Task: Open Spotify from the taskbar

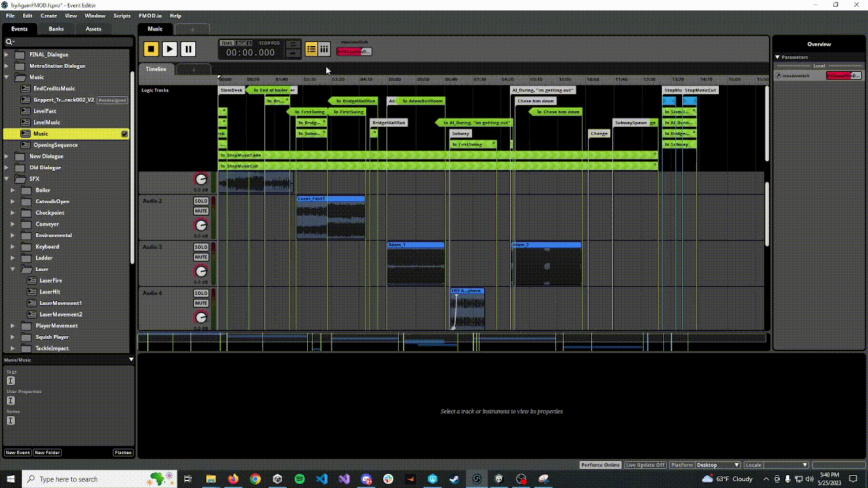Action: coord(300,479)
